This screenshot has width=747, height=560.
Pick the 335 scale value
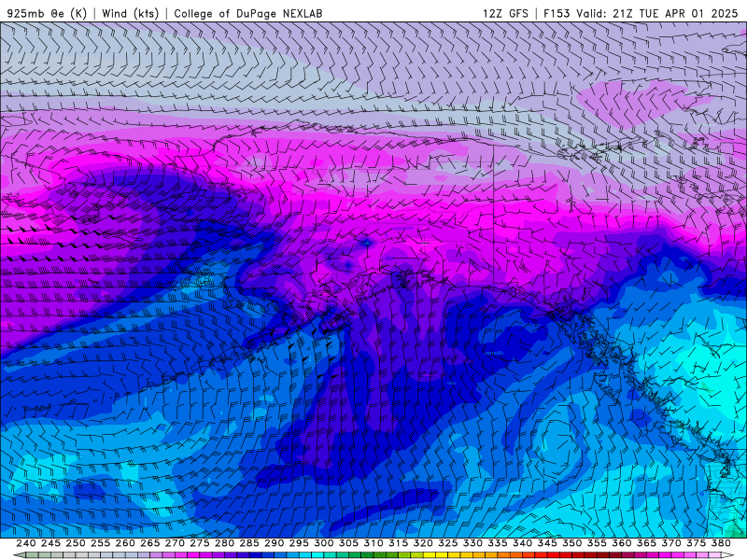tap(498, 543)
